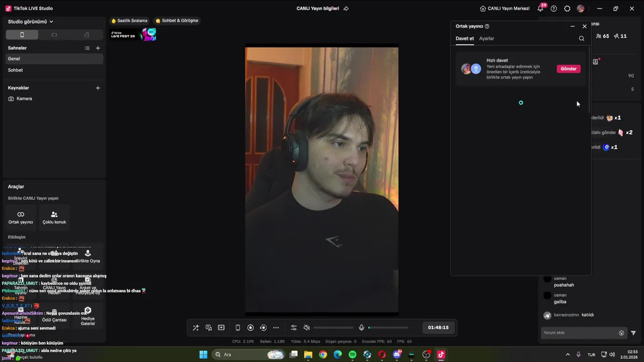Image resolution: width=644 pixels, height=362 pixels.
Task: Open the Sohbet & Görüşme tag
Action: click(177, 21)
